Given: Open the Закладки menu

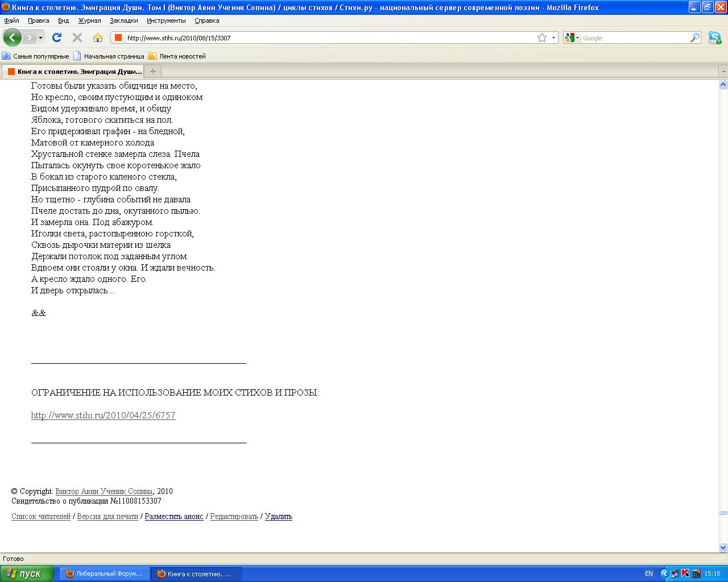Looking at the screenshot, I should click(x=124, y=20).
